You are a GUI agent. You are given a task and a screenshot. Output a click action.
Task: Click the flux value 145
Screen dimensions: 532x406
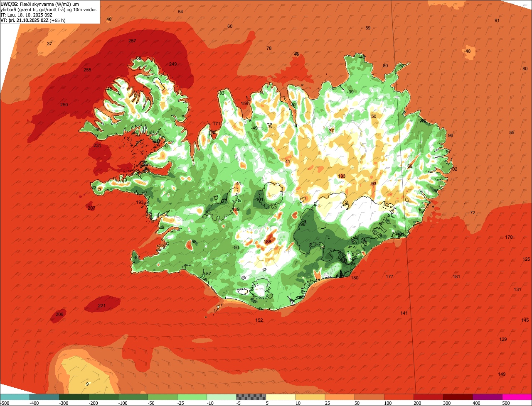(525, 320)
